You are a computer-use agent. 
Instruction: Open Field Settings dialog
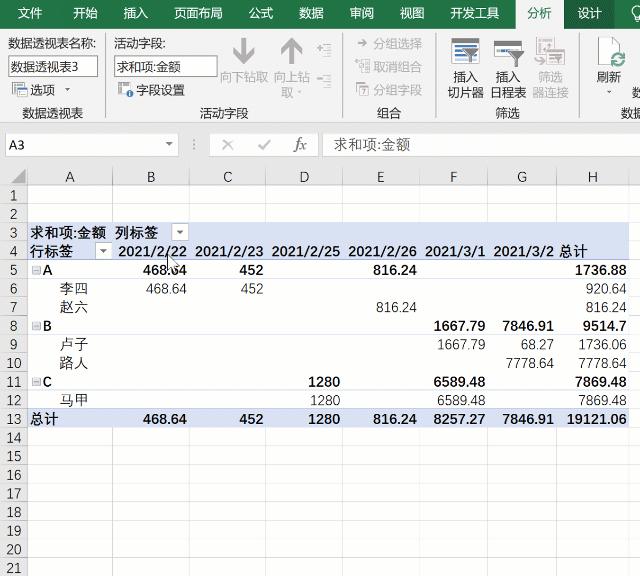tap(151, 90)
